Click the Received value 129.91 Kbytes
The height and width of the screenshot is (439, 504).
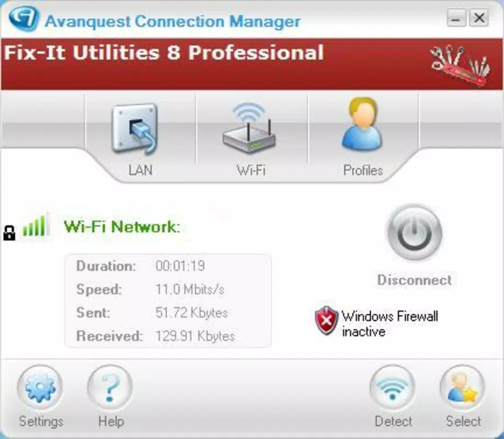(195, 336)
